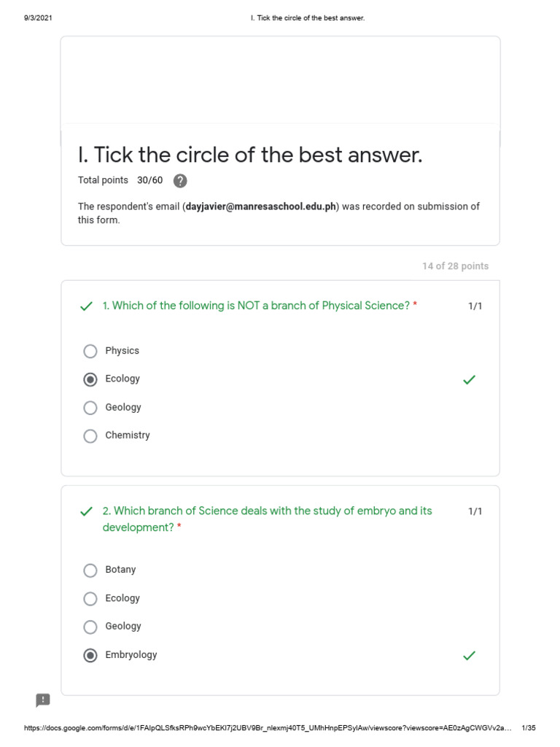560x747 pixels.
Task: Click the correct-answer checkmark in the Ecology row of question 1
Action: (x=470, y=379)
